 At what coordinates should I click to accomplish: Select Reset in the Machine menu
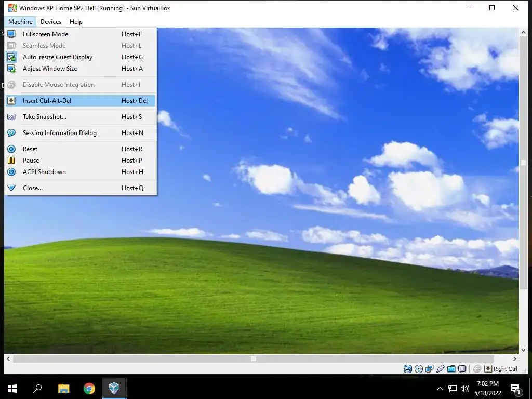[x=81, y=149]
